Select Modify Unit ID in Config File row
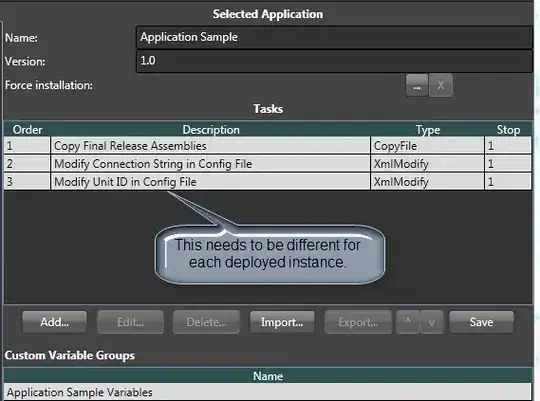The width and height of the screenshot is (540, 401). [x=268, y=182]
